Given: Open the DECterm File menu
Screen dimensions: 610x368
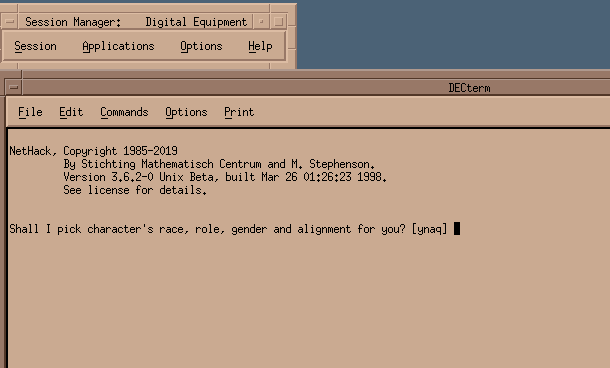Looking at the screenshot, I should point(30,112).
